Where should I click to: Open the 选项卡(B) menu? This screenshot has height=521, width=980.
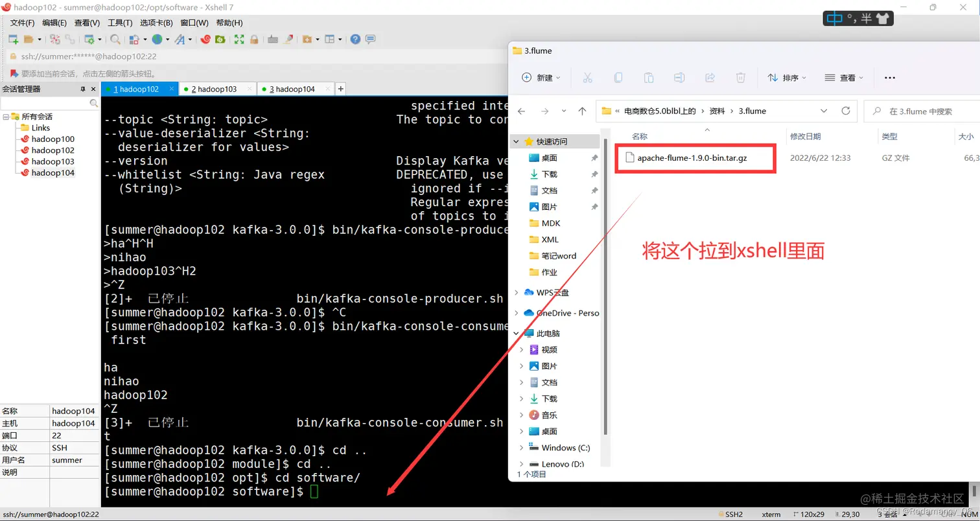tap(156, 23)
